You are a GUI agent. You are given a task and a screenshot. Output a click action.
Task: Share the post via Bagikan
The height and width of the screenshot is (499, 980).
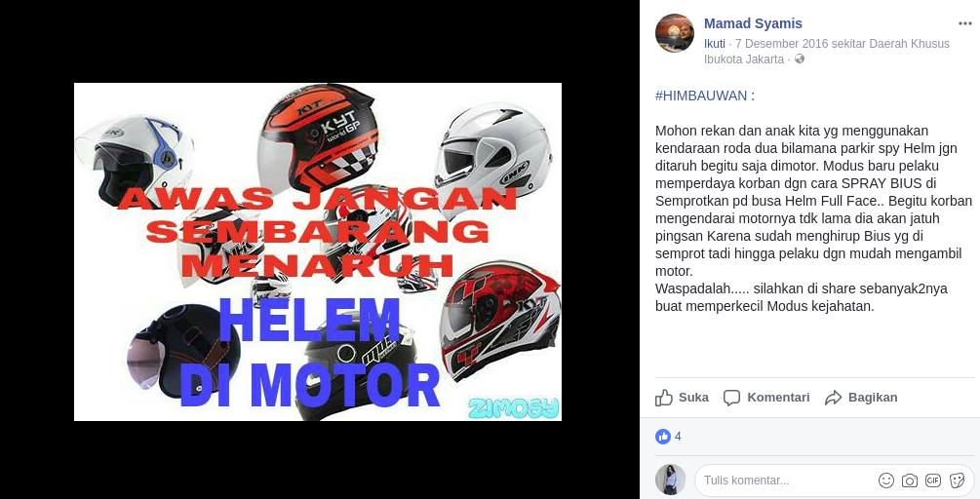tap(861, 398)
